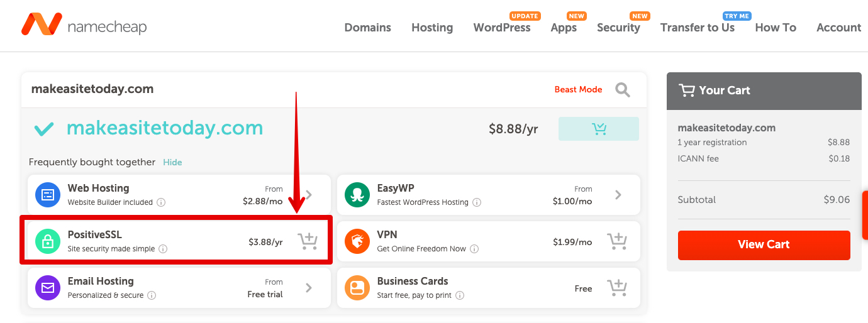Click makeasitetoday.com item in Your Cart
The height and width of the screenshot is (323, 868).
pos(726,128)
